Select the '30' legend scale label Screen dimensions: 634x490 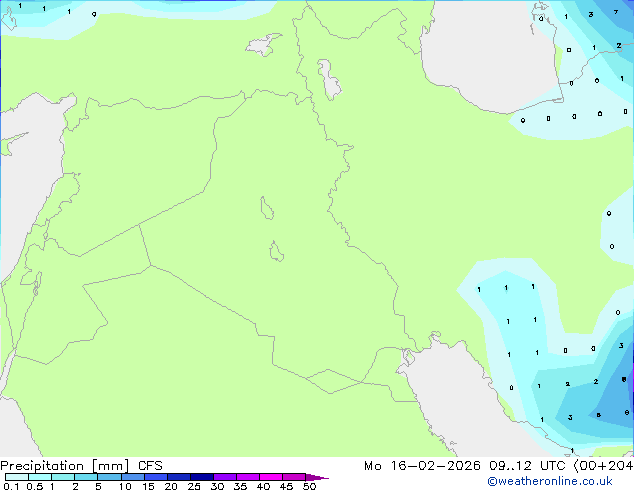217,486
